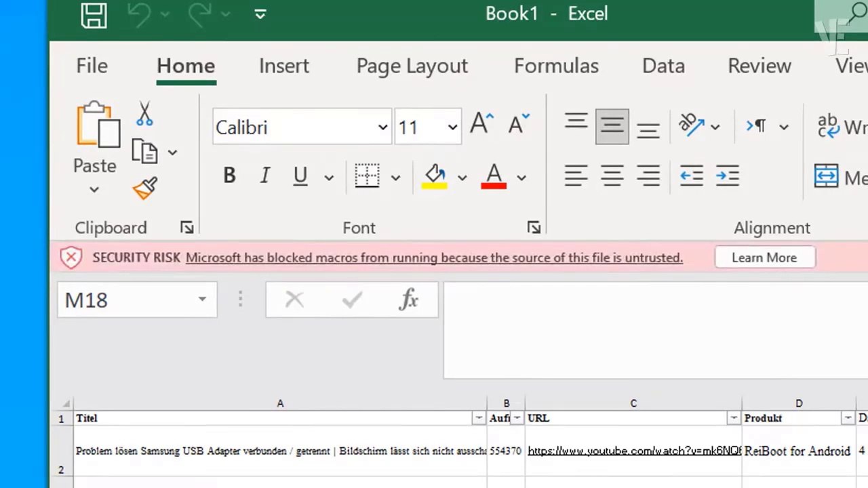Image resolution: width=868 pixels, height=488 pixels.
Task: Click Increase Indent icon
Action: tap(728, 176)
